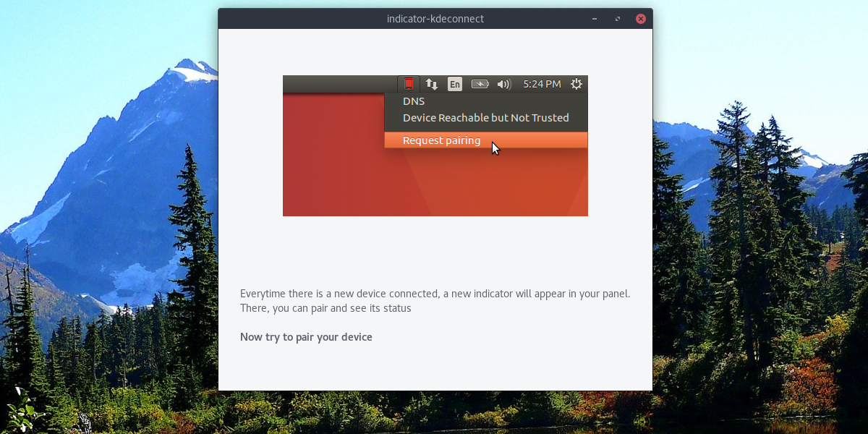Screen dimensions: 868x434
Task: Click 'There, you can pair and see its status'
Action: pyautogui.click(x=325, y=308)
